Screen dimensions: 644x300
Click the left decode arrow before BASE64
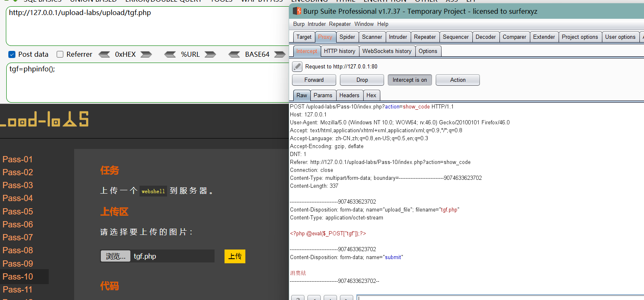234,54
